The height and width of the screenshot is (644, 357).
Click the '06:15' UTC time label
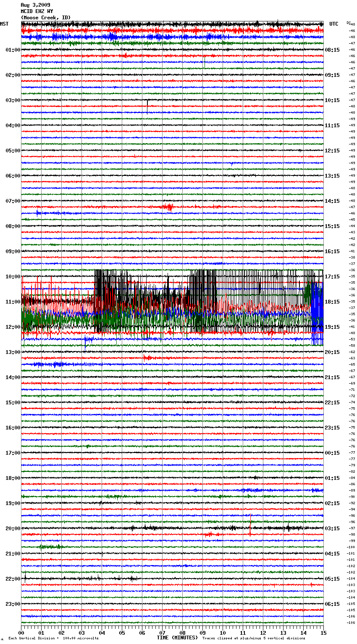pyautogui.click(x=332, y=604)
